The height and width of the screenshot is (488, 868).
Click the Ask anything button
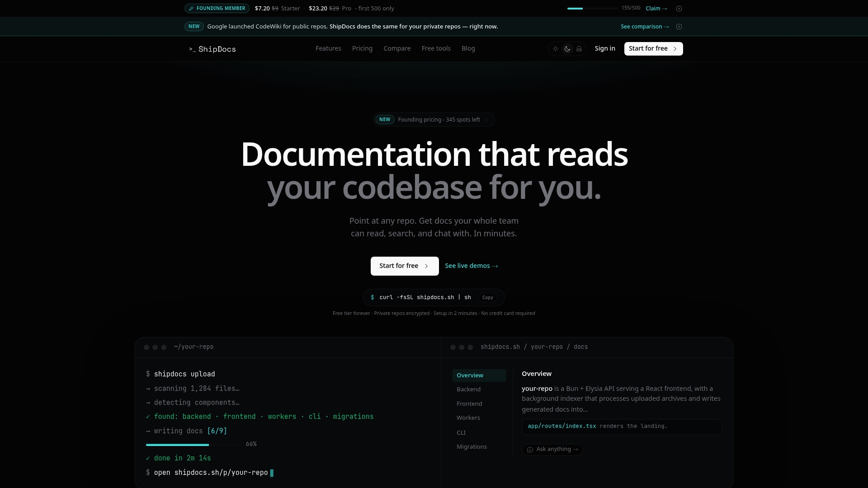552,450
